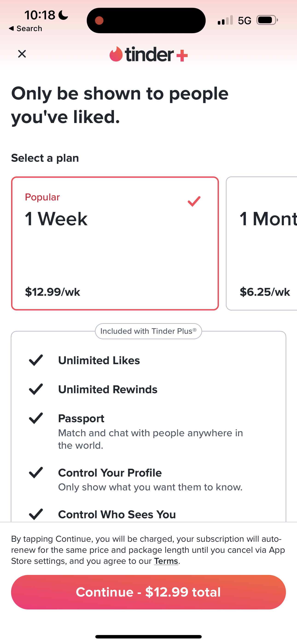The image size is (297, 644).
Task: Tap the red plus icon beside tinder
Action: [182, 56]
